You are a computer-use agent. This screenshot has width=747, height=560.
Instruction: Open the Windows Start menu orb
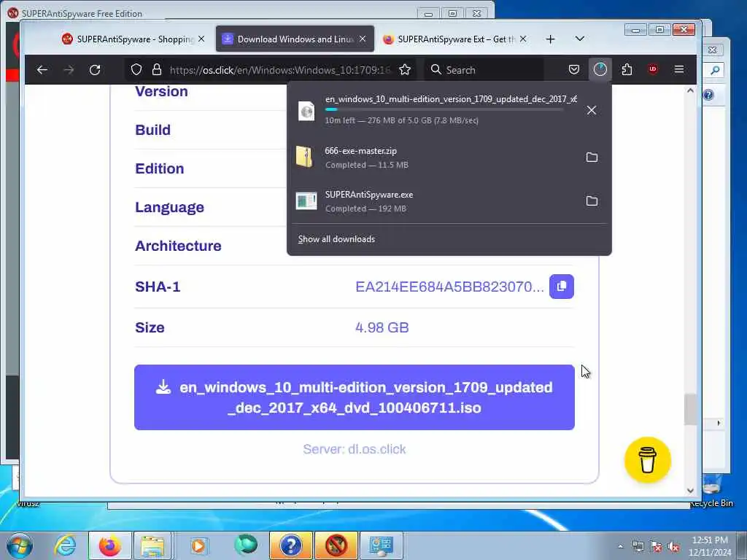coord(20,545)
